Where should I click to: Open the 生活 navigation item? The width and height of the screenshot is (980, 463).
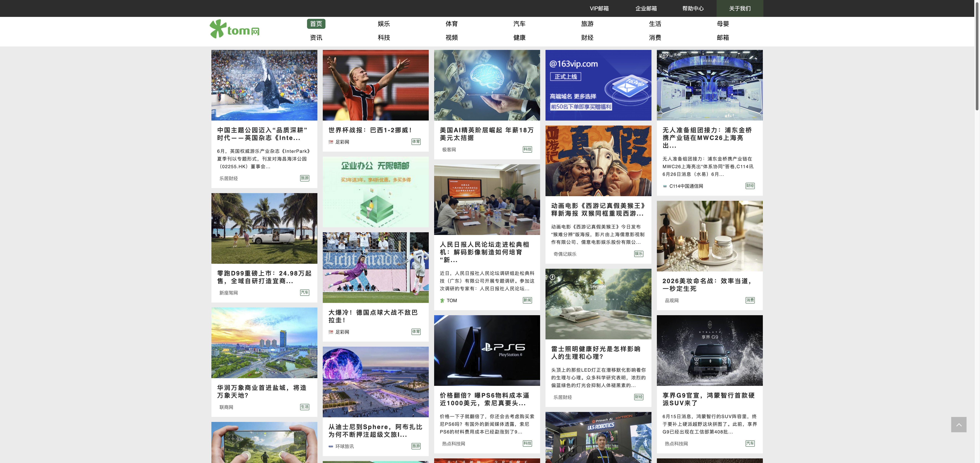(x=655, y=24)
